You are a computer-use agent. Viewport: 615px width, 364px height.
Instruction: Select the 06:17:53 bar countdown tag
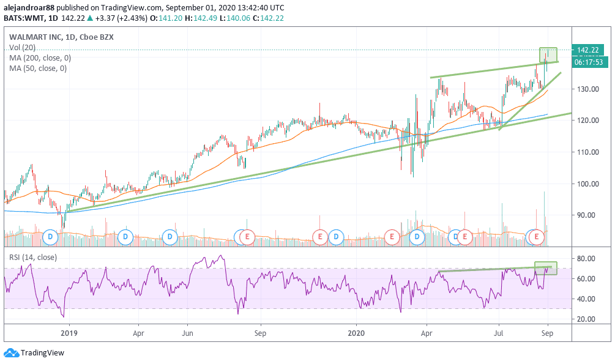click(590, 62)
